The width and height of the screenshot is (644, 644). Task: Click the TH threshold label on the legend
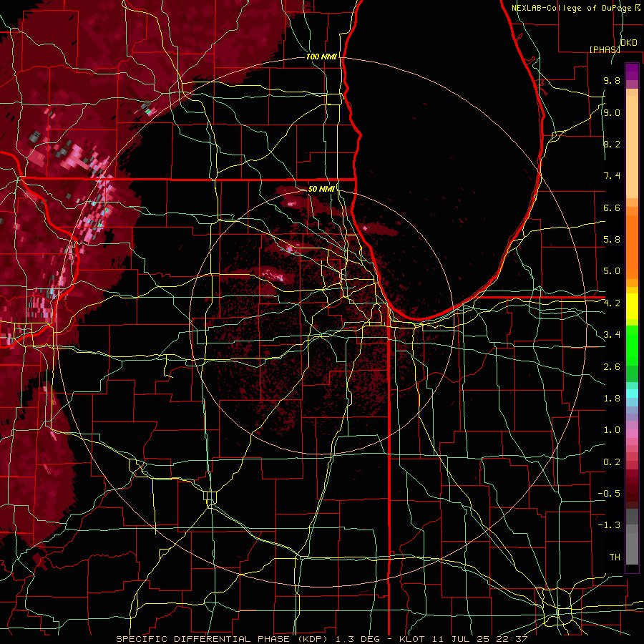tap(615, 557)
